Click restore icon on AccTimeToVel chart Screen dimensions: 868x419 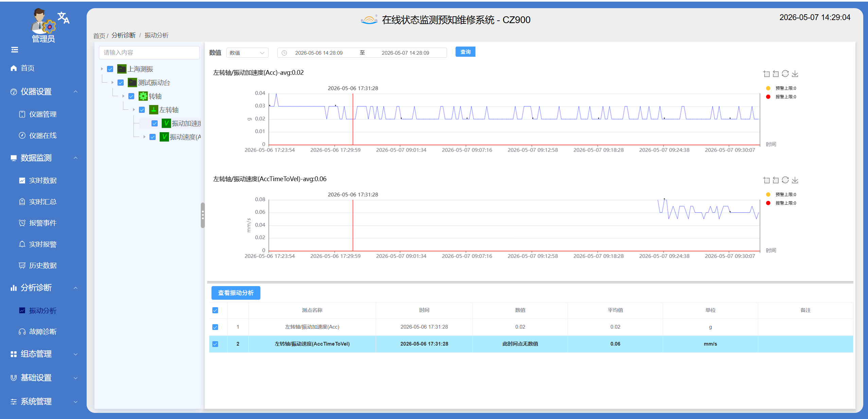[x=785, y=180]
